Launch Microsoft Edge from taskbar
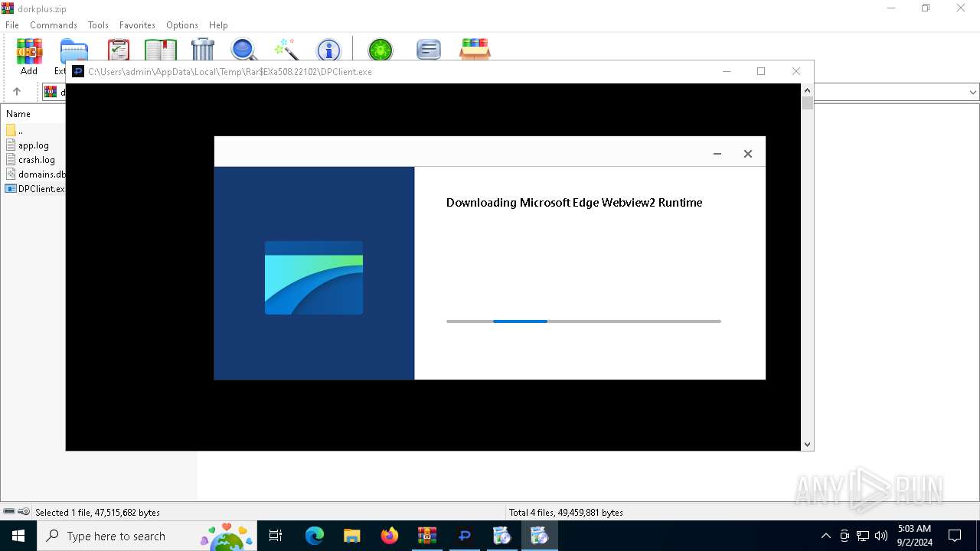 pos(315,536)
